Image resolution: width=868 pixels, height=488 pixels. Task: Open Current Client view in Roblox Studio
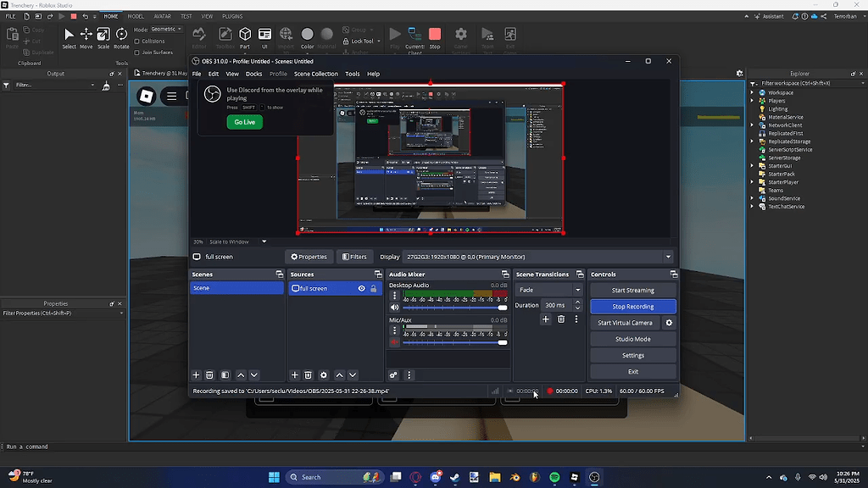click(x=415, y=40)
